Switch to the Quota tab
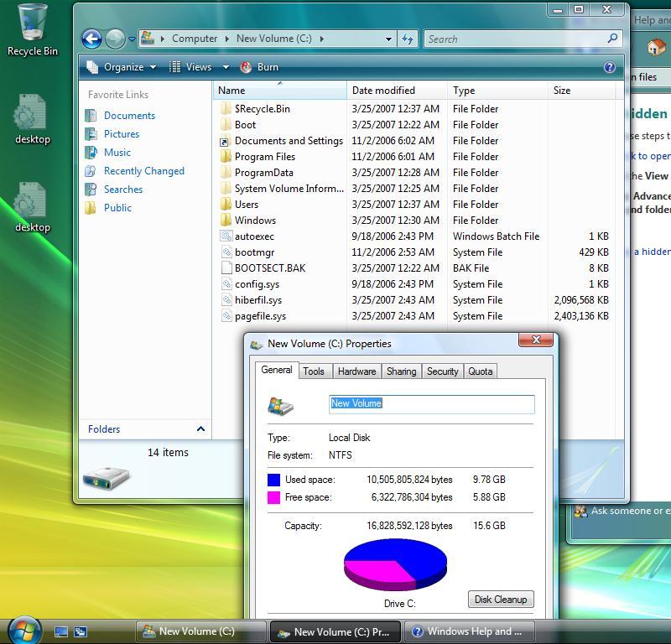The height and width of the screenshot is (644, 671). click(481, 371)
